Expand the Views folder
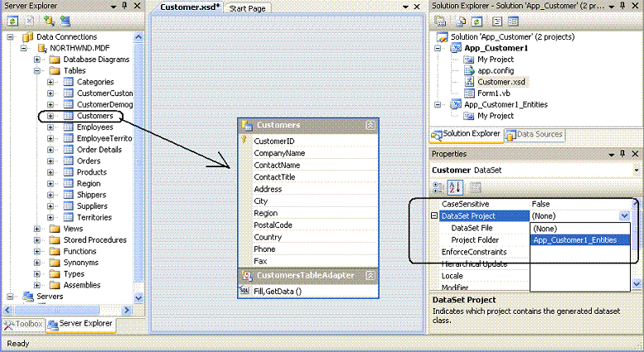 click(37, 229)
